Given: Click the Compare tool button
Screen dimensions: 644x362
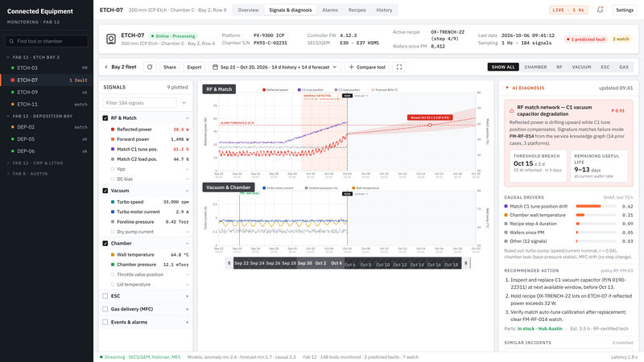Looking at the screenshot, I should [x=367, y=67].
